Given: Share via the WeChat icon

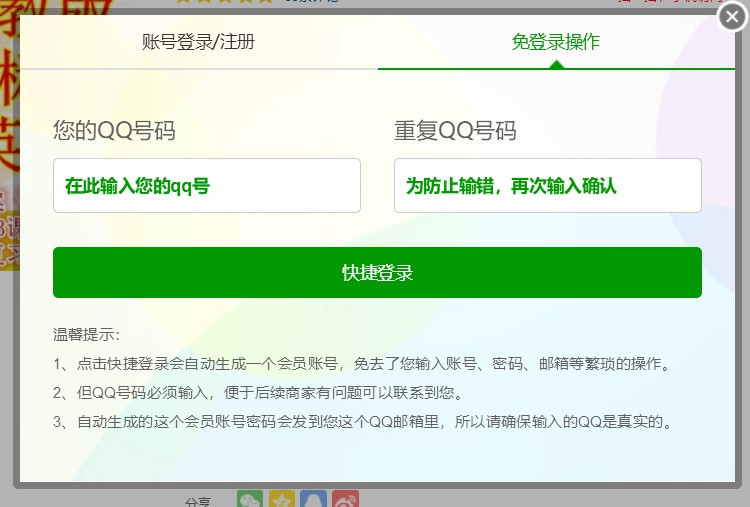Looking at the screenshot, I should click(x=250, y=498).
